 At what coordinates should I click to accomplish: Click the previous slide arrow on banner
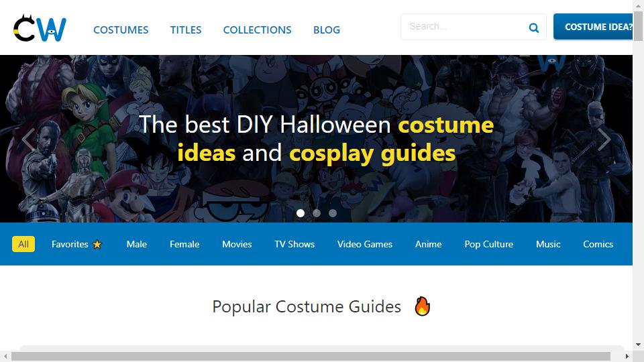(x=28, y=139)
